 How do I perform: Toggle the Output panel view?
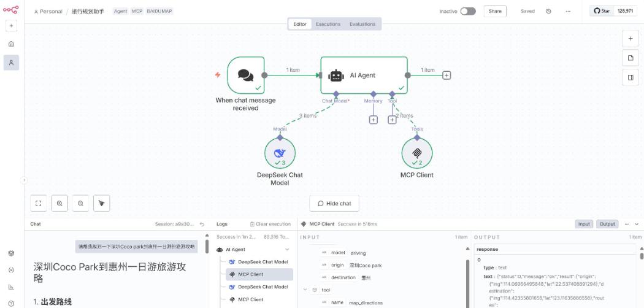coord(607,224)
